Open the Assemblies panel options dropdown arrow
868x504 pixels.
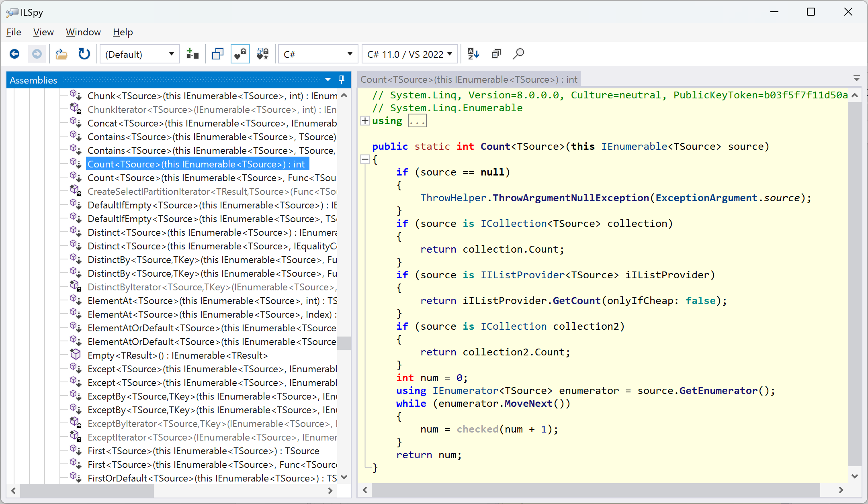coord(328,80)
